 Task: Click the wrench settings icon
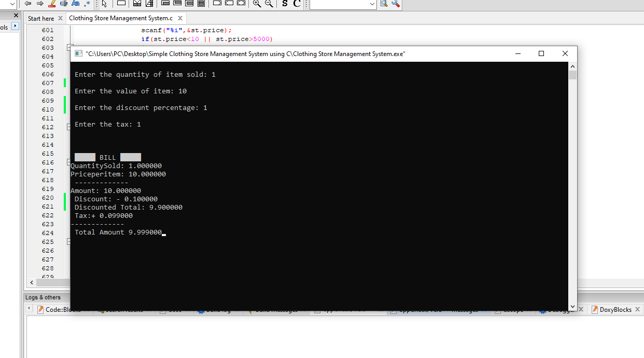pyautogui.click(x=396, y=4)
